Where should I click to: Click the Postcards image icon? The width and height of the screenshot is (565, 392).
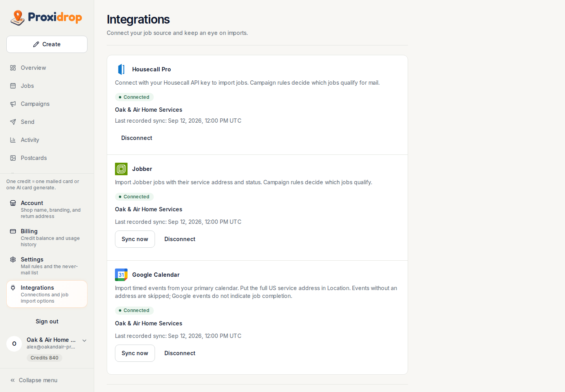13,158
